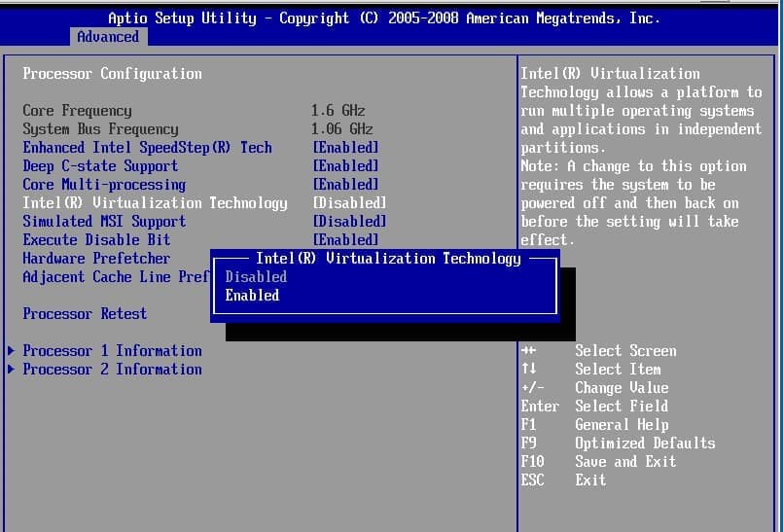
Task: Select the Intel(R) Virtualization Technology setting
Action: coord(155,203)
